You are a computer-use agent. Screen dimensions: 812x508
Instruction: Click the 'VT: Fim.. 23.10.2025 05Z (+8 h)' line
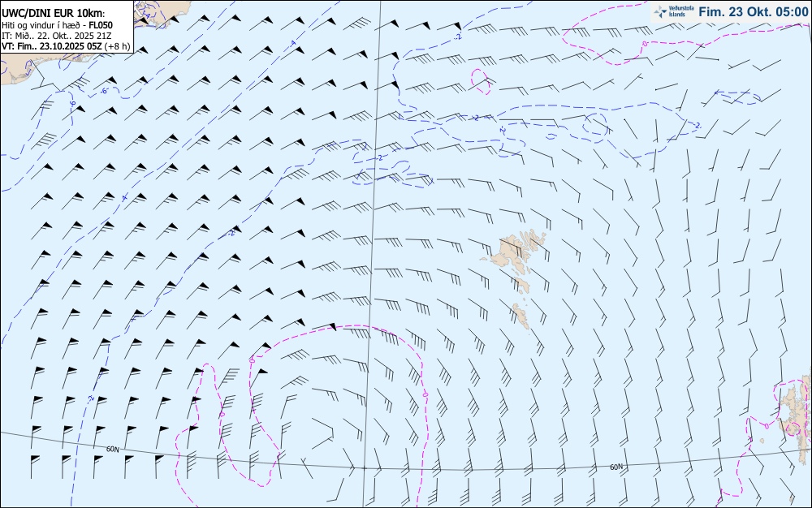coord(66,46)
